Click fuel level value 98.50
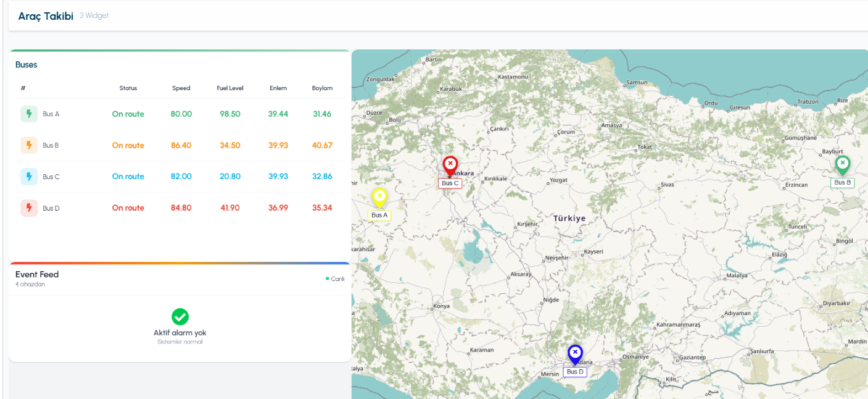The width and height of the screenshot is (868, 399). coord(230,114)
